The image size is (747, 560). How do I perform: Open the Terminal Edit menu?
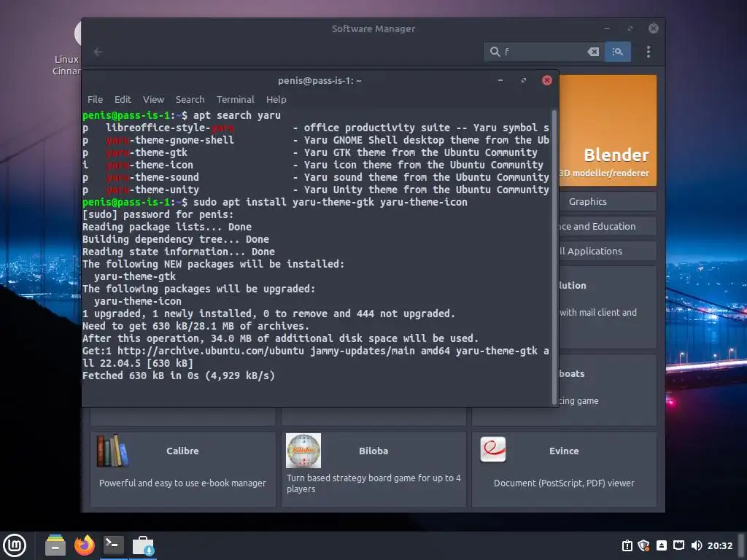(x=123, y=99)
